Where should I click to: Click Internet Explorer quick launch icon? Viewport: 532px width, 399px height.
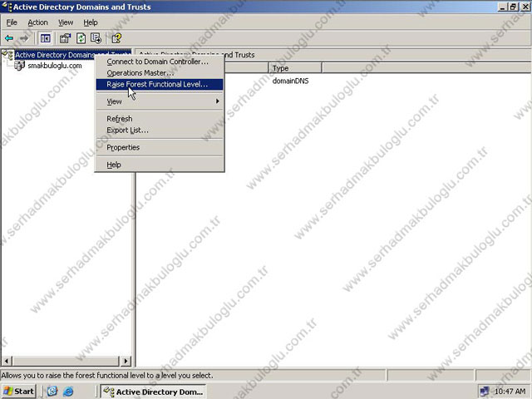(68, 392)
